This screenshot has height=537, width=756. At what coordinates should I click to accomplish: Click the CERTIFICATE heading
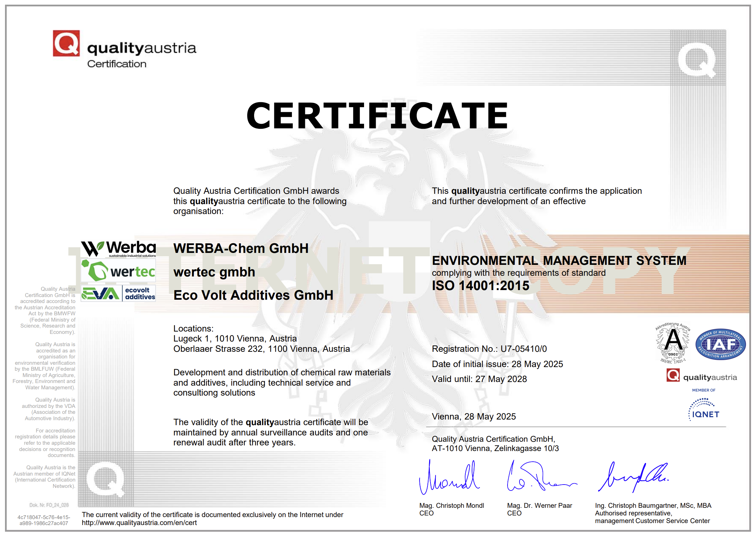377,115
